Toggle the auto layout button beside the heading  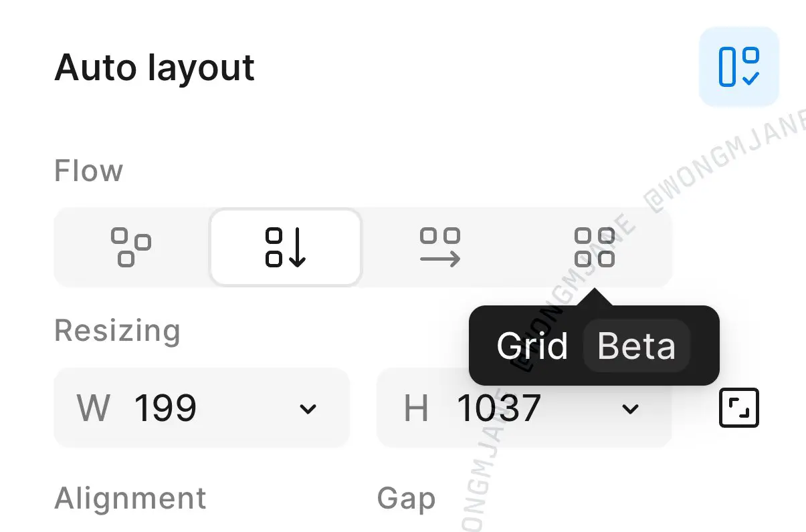pyautogui.click(x=739, y=67)
